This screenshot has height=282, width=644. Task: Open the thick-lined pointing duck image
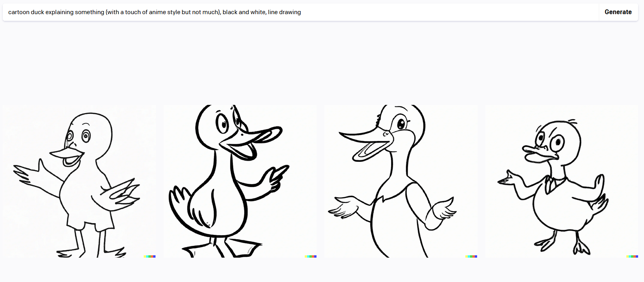point(240,181)
